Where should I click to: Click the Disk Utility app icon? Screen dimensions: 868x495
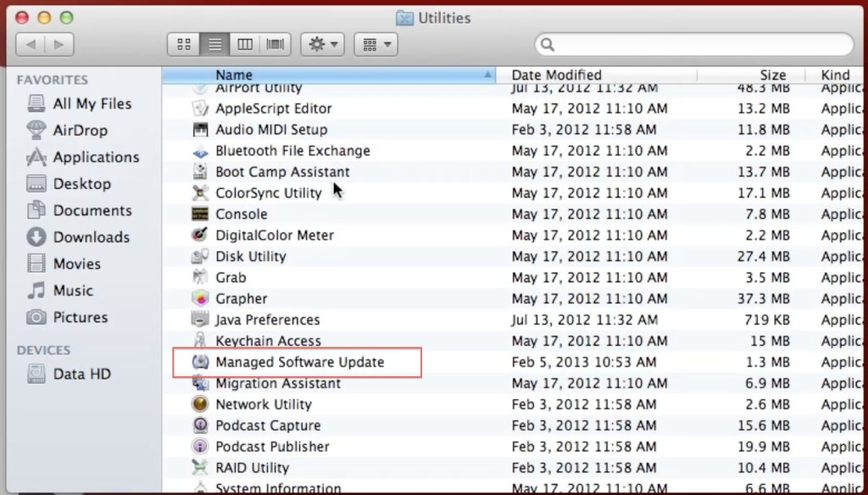[200, 256]
